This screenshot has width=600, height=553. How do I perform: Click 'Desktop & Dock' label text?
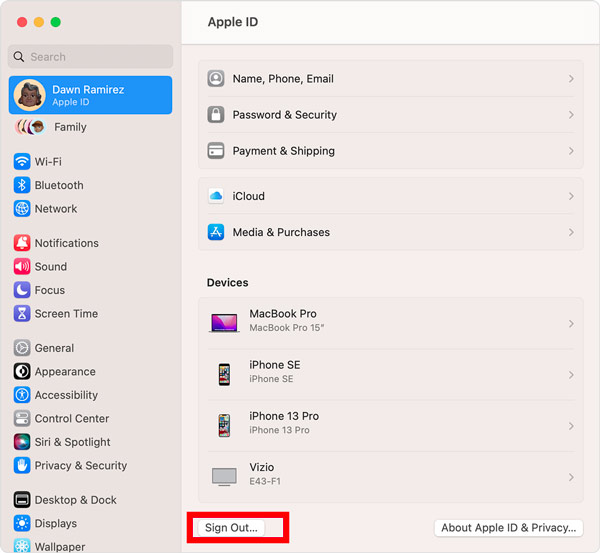75,500
